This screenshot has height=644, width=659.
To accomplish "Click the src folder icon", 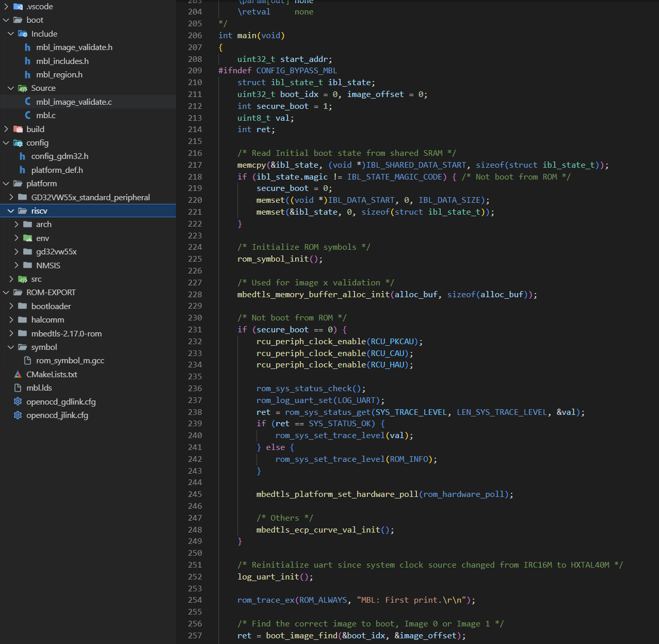I will (x=23, y=279).
